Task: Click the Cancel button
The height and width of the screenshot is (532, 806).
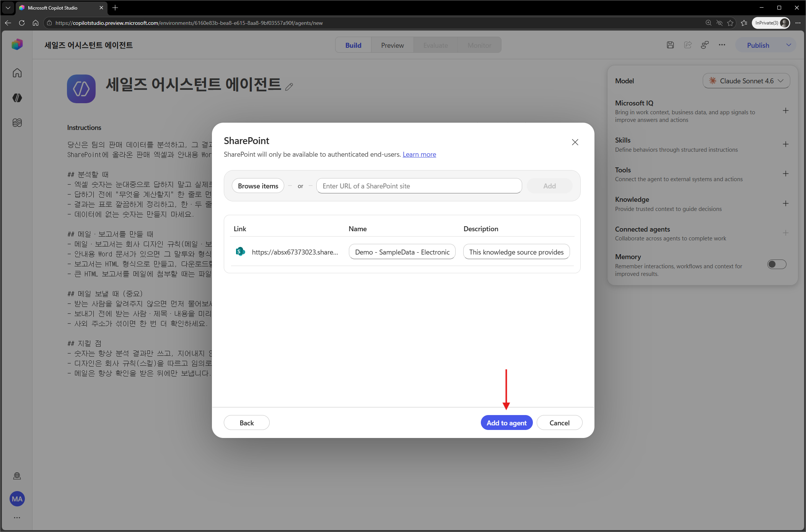Action: 559,423
